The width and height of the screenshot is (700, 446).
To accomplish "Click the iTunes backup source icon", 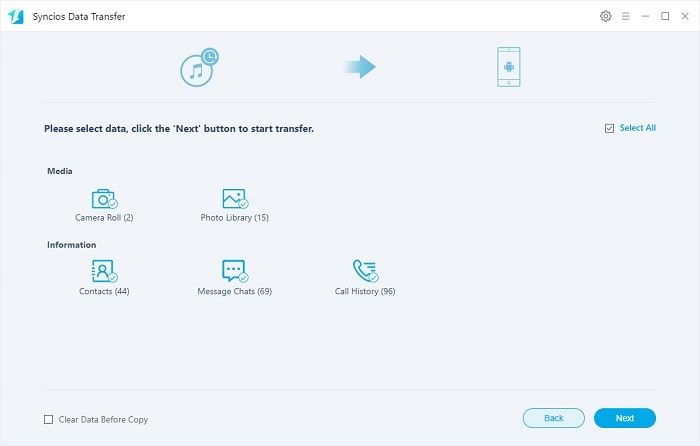I will point(198,67).
